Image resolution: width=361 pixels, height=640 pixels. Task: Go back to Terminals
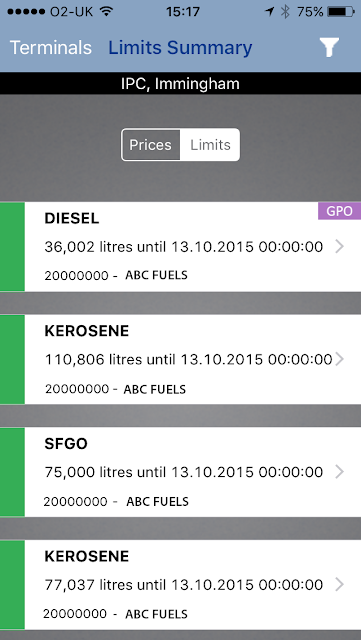click(x=51, y=48)
